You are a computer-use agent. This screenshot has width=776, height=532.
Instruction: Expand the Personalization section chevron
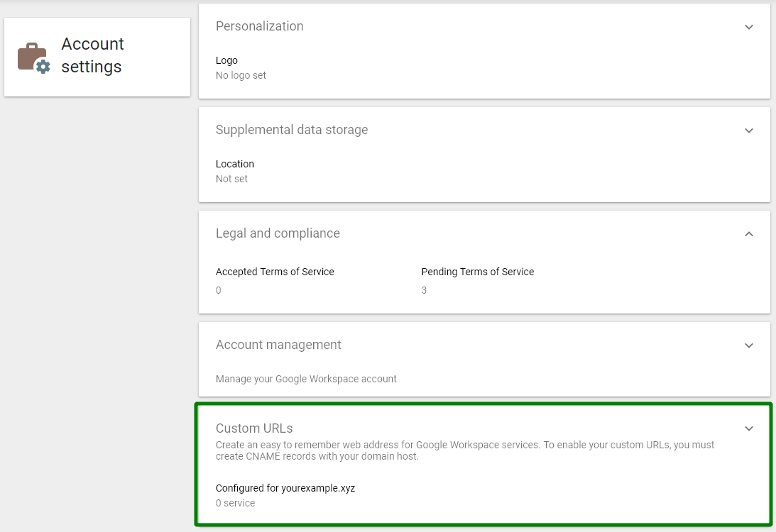click(x=748, y=27)
